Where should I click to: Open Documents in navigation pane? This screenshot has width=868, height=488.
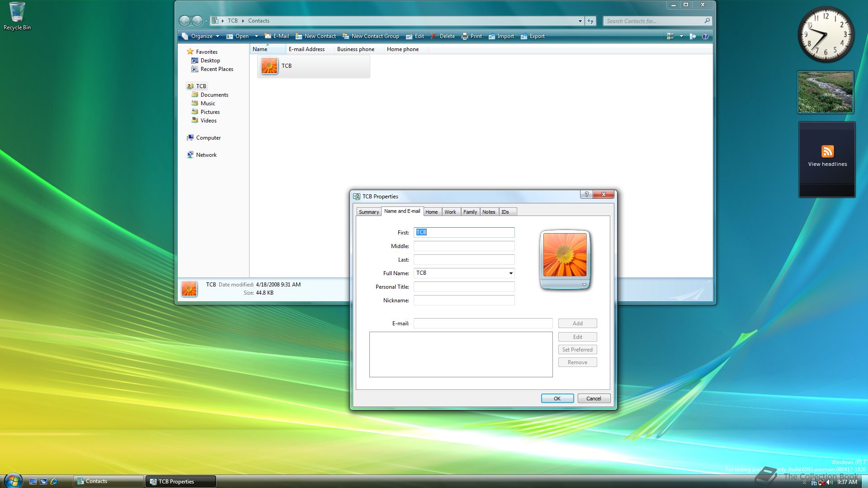coord(210,95)
